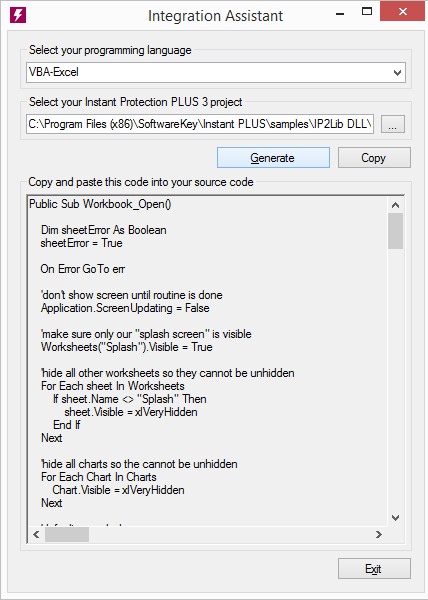The height and width of the screenshot is (600, 428).
Task: Click the line Public Sub Workbook_Open()
Action: [100, 204]
